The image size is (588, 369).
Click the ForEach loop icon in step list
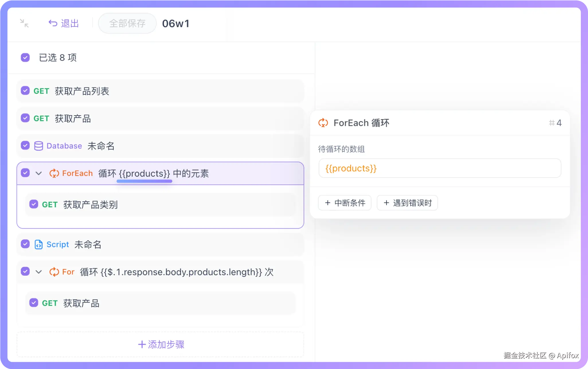(x=54, y=173)
